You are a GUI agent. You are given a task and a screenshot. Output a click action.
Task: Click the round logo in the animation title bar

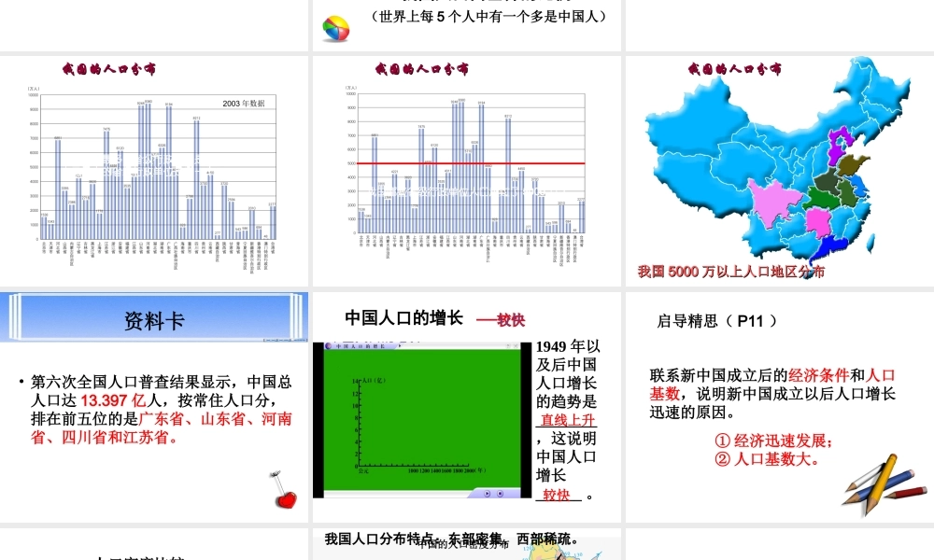tap(328, 345)
